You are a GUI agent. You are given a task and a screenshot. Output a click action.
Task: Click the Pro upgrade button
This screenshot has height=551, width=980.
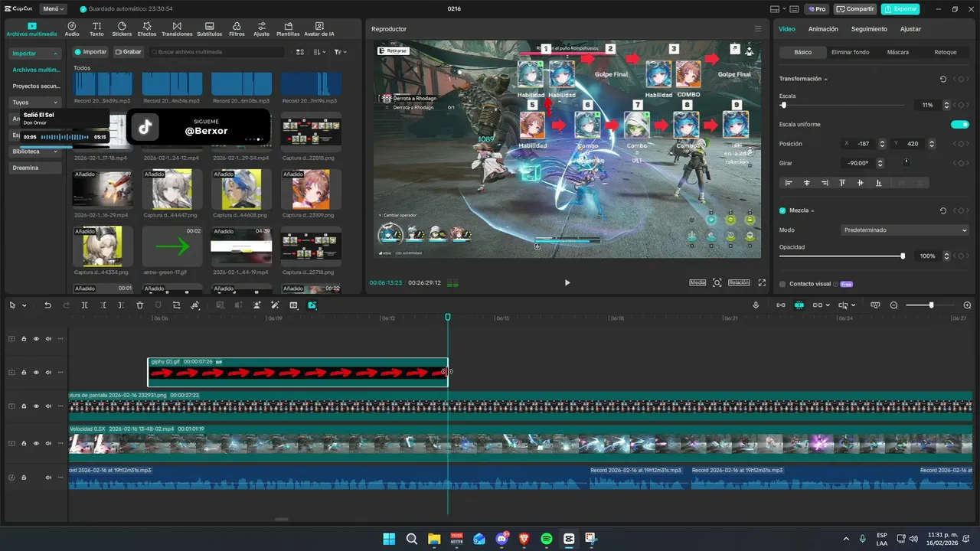(x=816, y=9)
